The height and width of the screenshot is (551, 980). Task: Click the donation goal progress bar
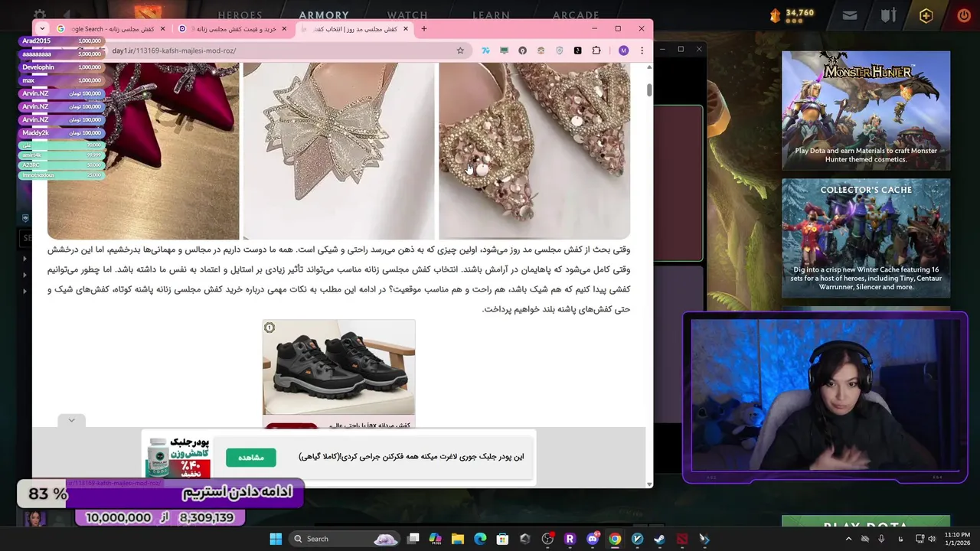tap(160, 494)
